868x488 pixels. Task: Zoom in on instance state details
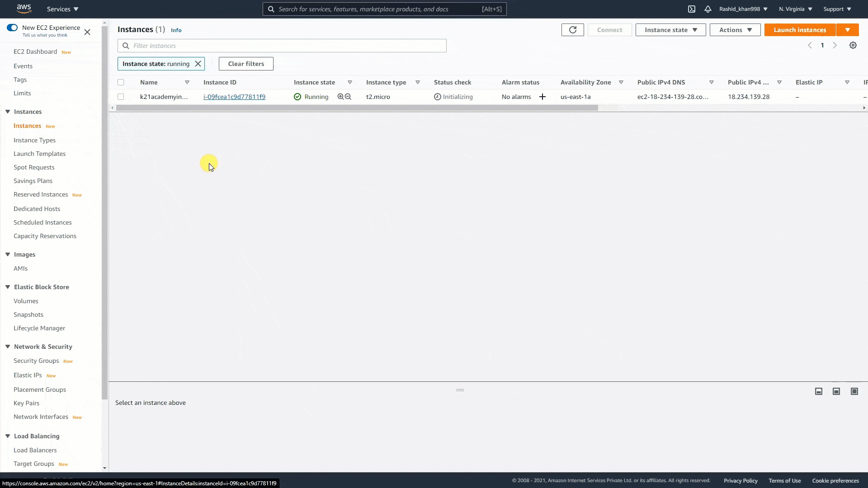pos(340,97)
